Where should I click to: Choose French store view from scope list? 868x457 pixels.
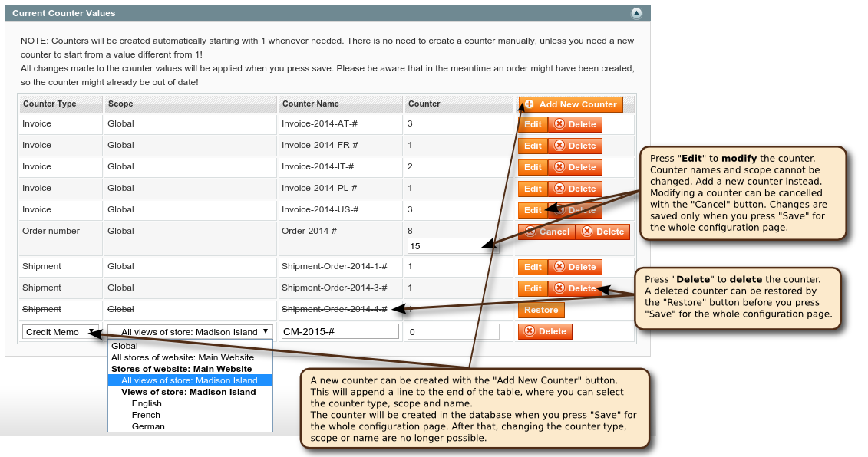(147, 415)
